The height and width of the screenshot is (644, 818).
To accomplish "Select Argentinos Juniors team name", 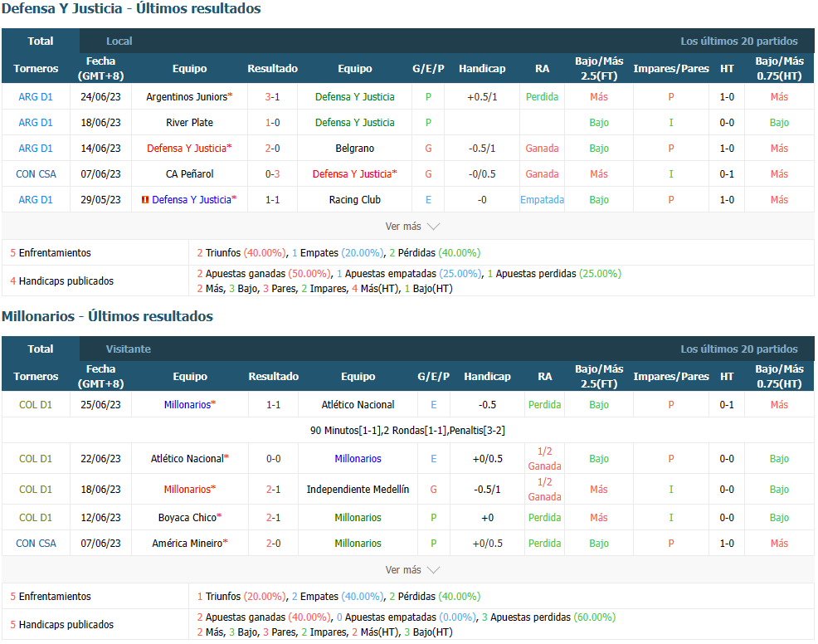I will [x=187, y=96].
